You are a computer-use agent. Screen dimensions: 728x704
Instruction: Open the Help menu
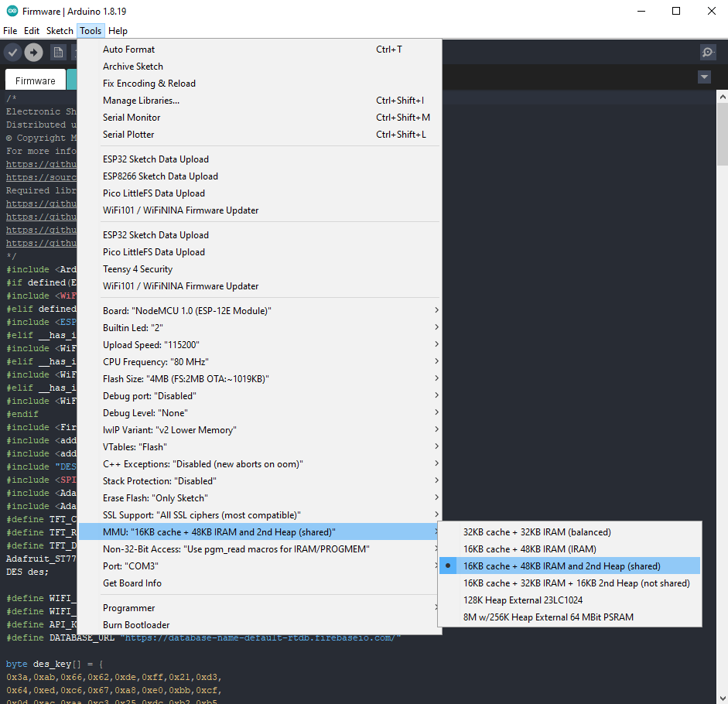click(118, 31)
